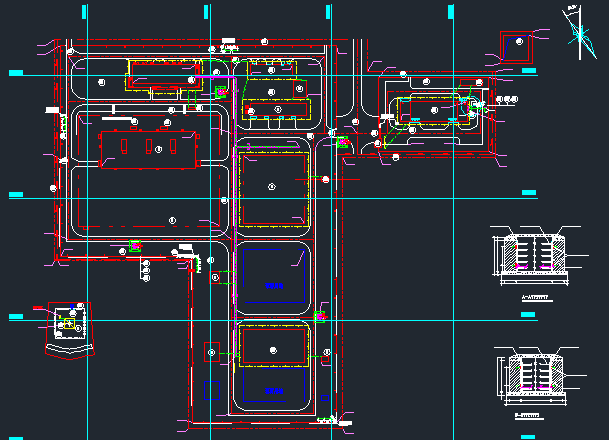609x440 pixels.
Task: Click the top-left cyan grid coordinate marker
Action: coord(15,74)
